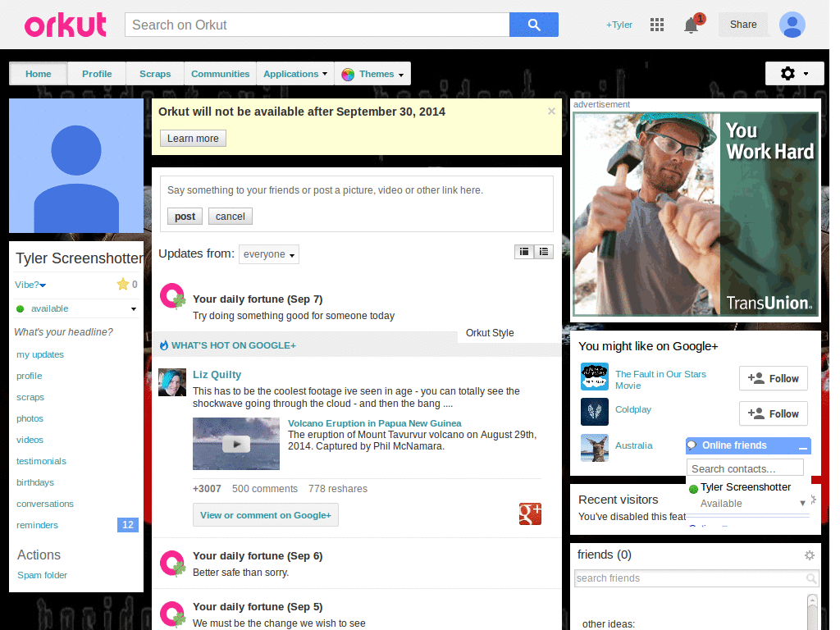The image size is (840, 630).
Task: Click Learn more about Orkut closing
Action: pyautogui.click(x=193, y=138)
